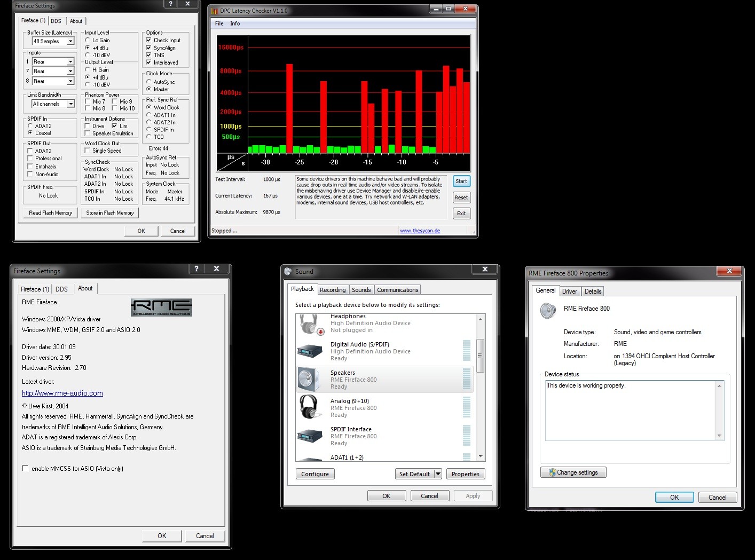
Task: Click the up arrow of the playback device list scrollbar
Action: tap(481, 319)
